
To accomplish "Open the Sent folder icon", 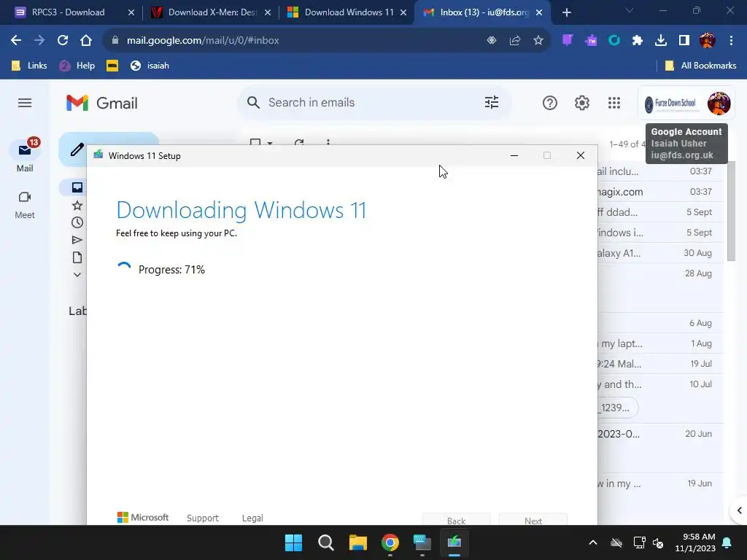I will (x=77, y=240).
